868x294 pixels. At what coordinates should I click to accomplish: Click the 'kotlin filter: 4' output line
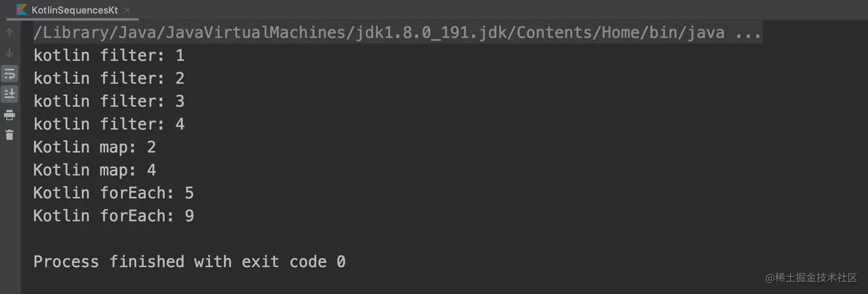click(x=109, y=125)
